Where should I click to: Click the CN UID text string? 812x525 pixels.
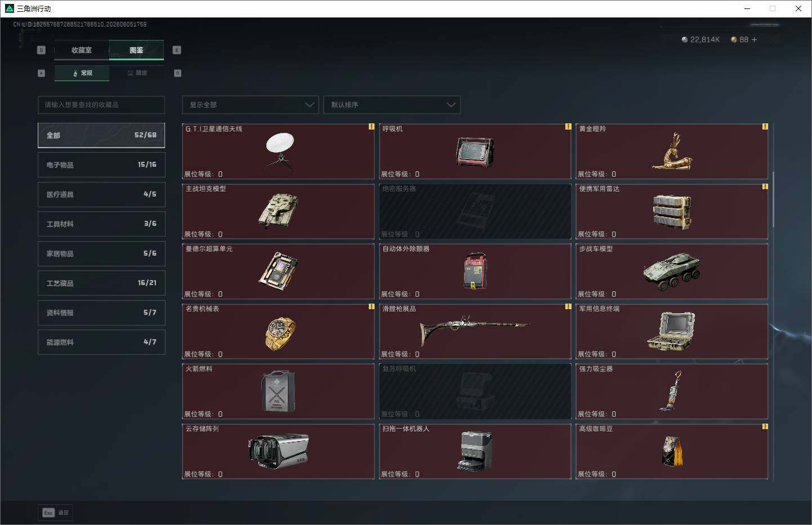80,24
